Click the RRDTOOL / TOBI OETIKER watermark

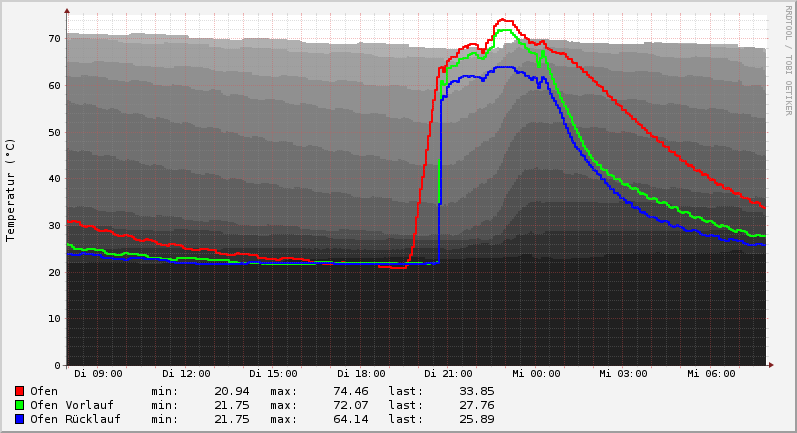click(788, 59)
